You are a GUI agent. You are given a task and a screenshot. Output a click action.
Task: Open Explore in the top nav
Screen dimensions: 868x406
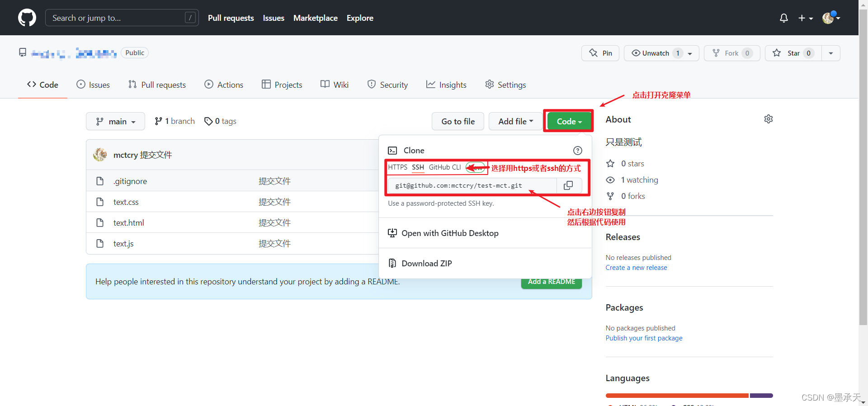(x=360, y=18)
